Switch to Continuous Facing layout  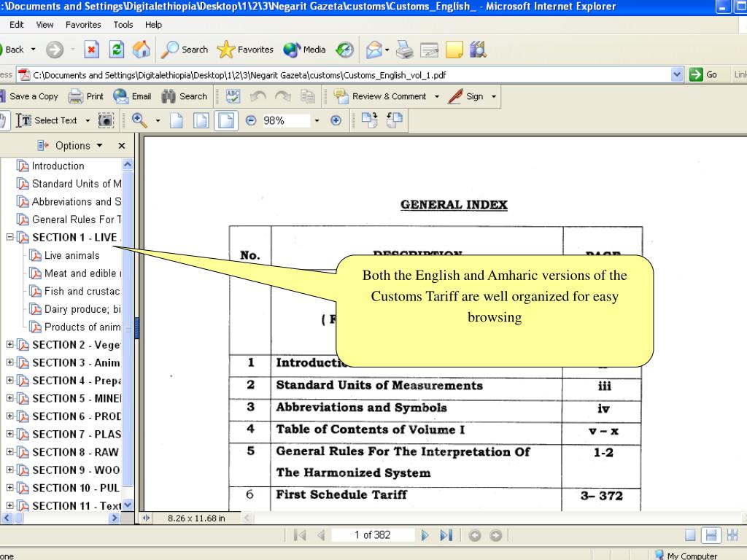pos(732,535)
